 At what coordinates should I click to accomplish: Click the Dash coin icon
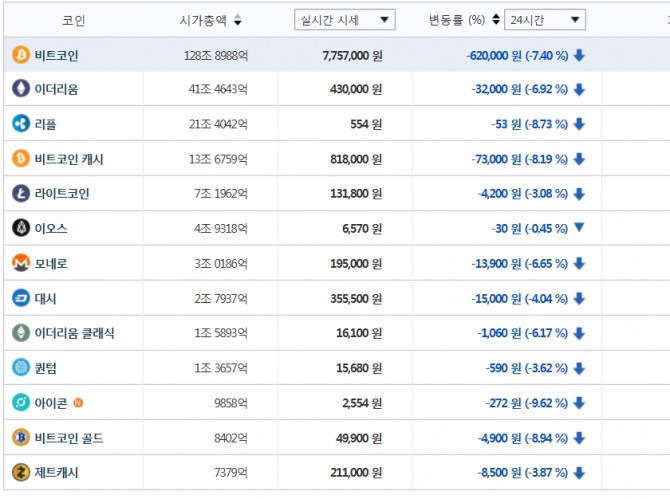coord(20,298)
